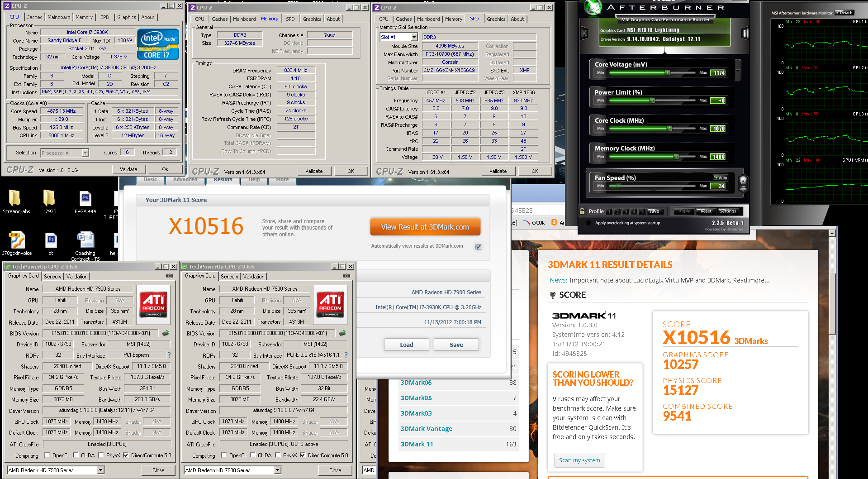Viewport: 868px width, 479px height.
Task: Open GPU selector dropdown in left GPU-Z
Action: pyautogui.click(x=101, y=470)
